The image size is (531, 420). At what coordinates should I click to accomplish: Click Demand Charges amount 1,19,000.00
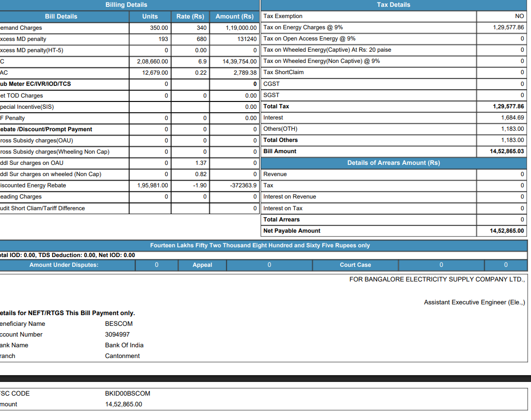(241, 28)
